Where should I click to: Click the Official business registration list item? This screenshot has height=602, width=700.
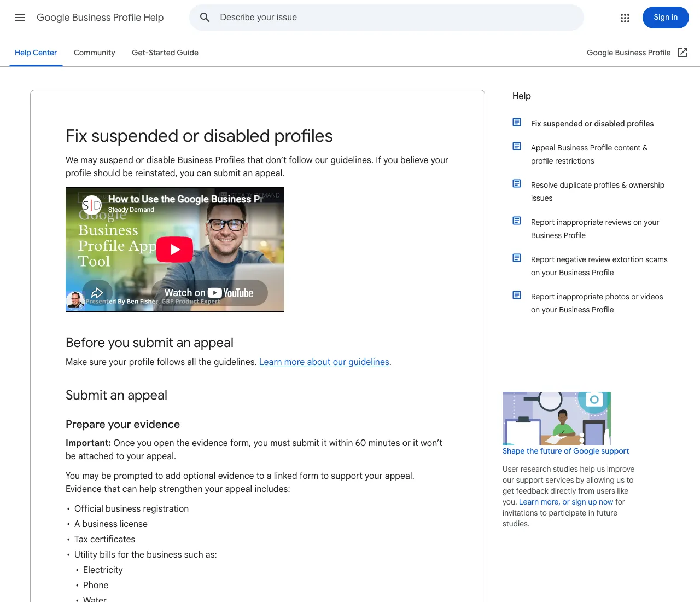click(131, 508)
